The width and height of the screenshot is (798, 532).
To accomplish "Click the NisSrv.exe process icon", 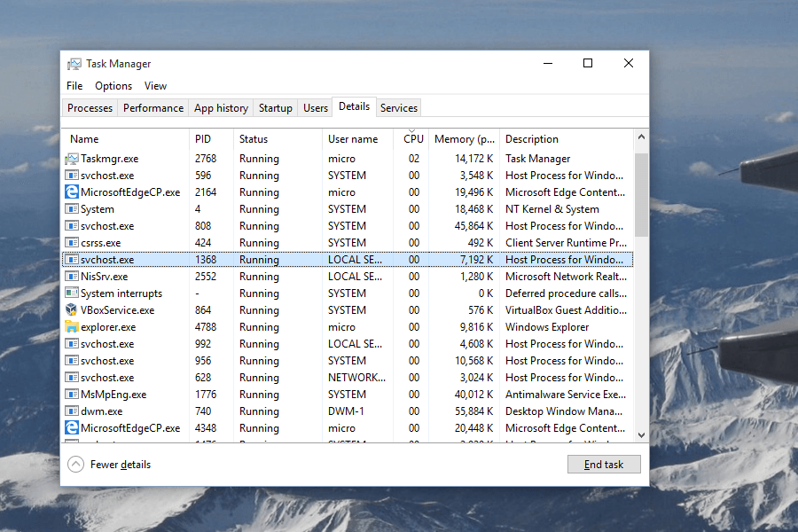I will 72,277.
